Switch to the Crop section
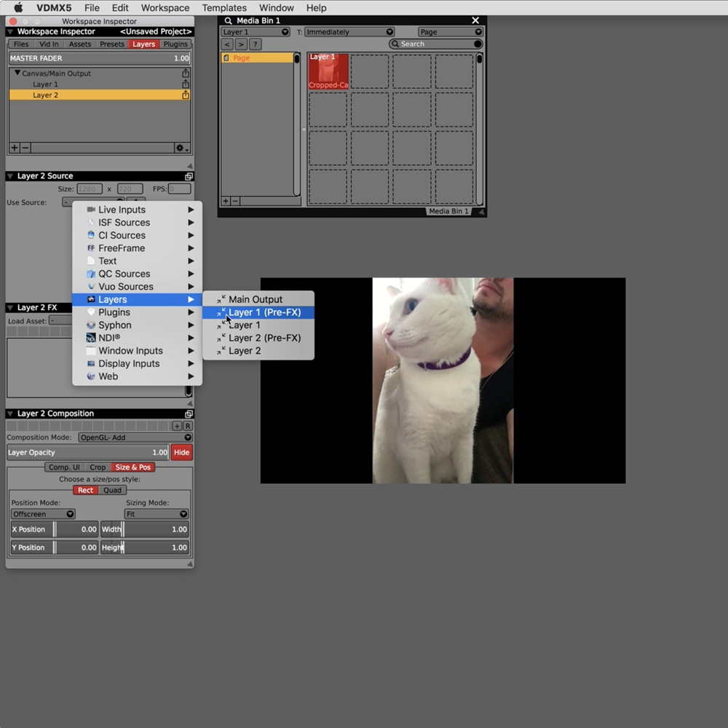 coord(98,467)
